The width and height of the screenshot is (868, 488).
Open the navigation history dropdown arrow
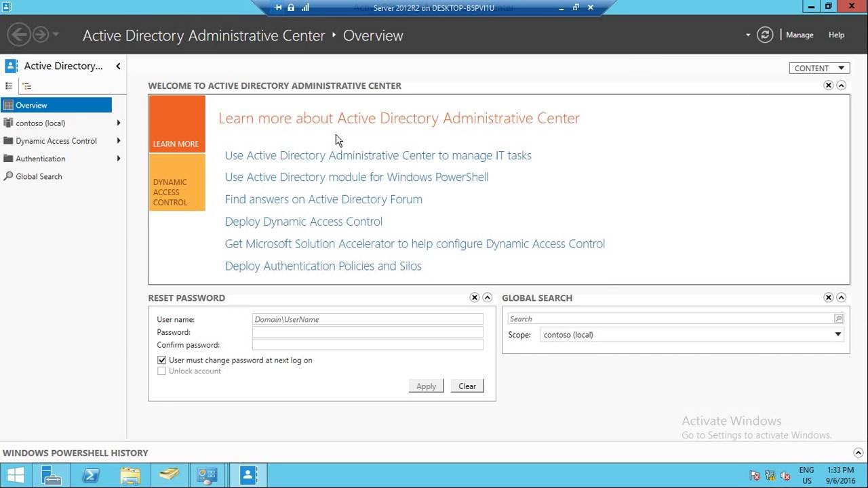coord(56,35)
